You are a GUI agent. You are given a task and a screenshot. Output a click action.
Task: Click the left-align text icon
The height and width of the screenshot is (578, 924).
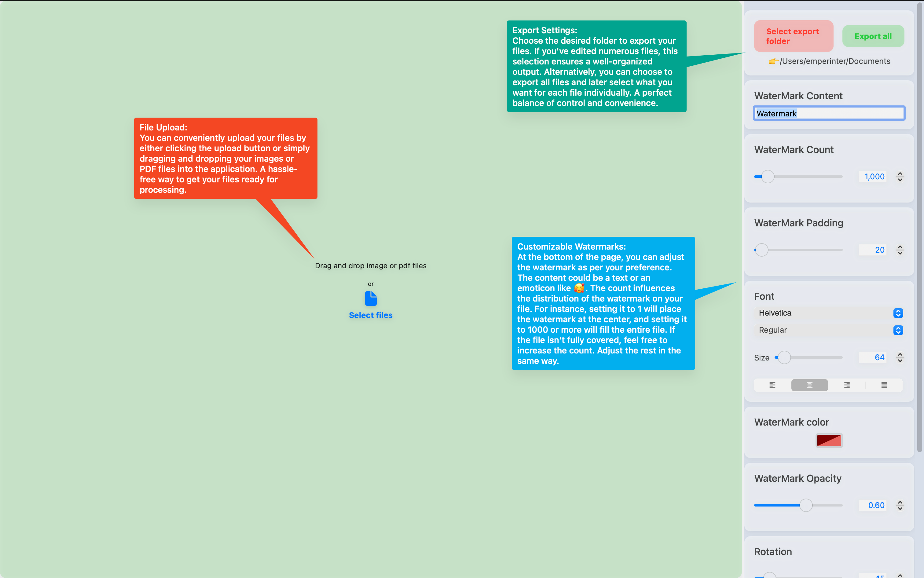(x=772, y=384)
